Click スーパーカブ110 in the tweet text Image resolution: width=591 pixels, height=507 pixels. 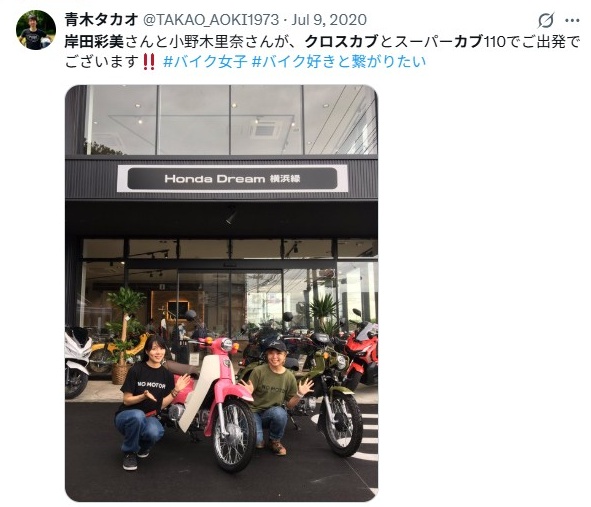point(450,41)
